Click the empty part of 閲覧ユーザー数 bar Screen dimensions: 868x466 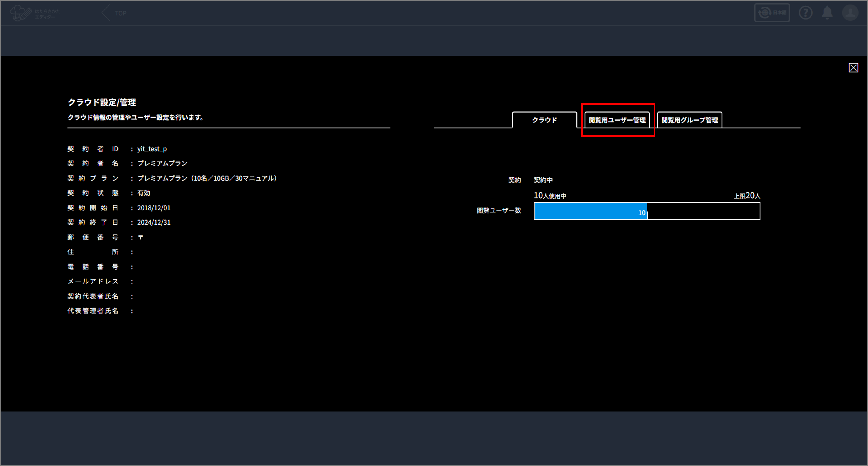[704, 211]
